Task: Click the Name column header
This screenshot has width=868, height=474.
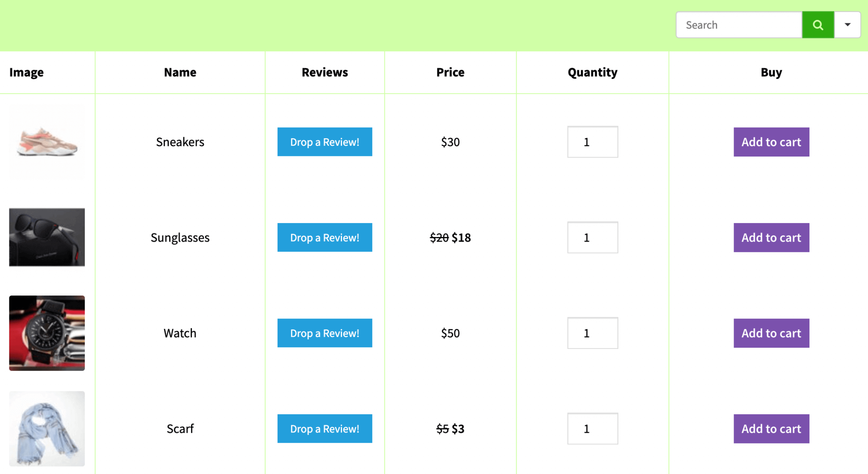Action: [180, 72]
